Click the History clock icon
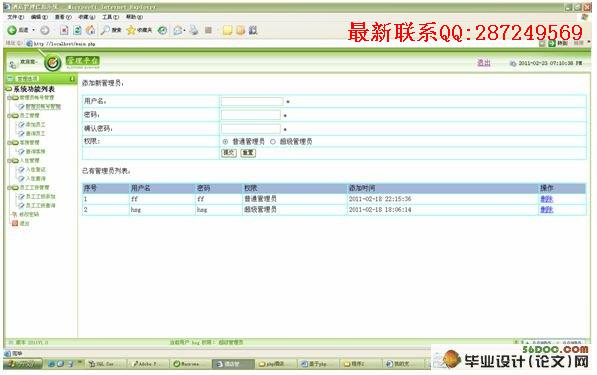The height and width of the screenshot is (375, 597). tap(162, 30)
